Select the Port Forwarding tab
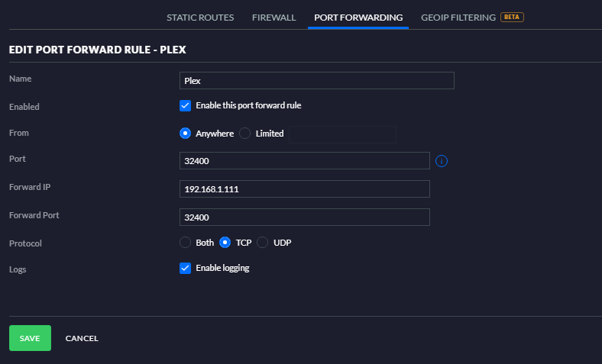Image resolution: width=602 pixels, height=364 pixels. pos(358,18)
